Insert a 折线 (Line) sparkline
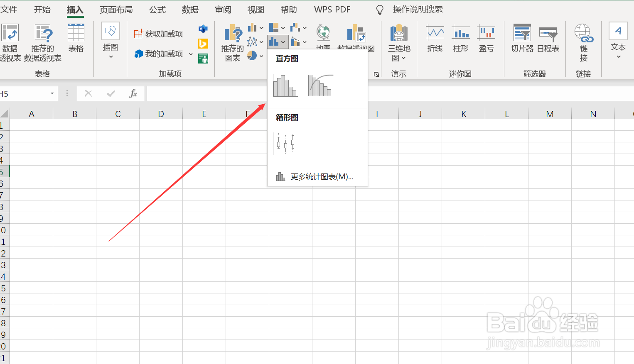634x364 pixels. [435, 38]
